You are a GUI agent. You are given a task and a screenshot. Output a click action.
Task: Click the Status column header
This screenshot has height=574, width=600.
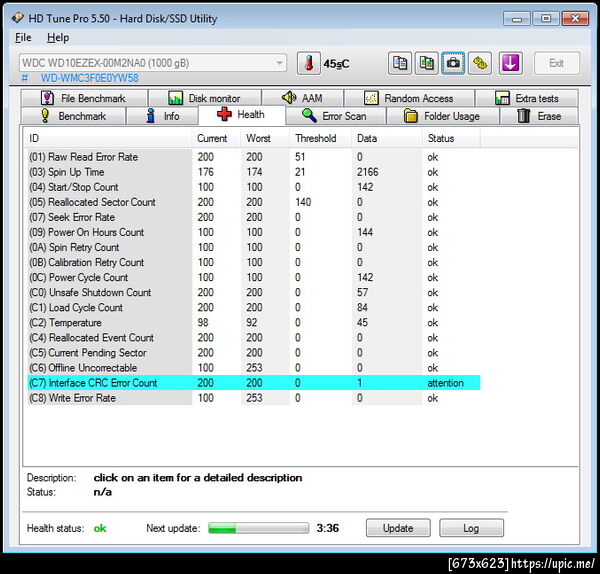click(x=451, y=138)
